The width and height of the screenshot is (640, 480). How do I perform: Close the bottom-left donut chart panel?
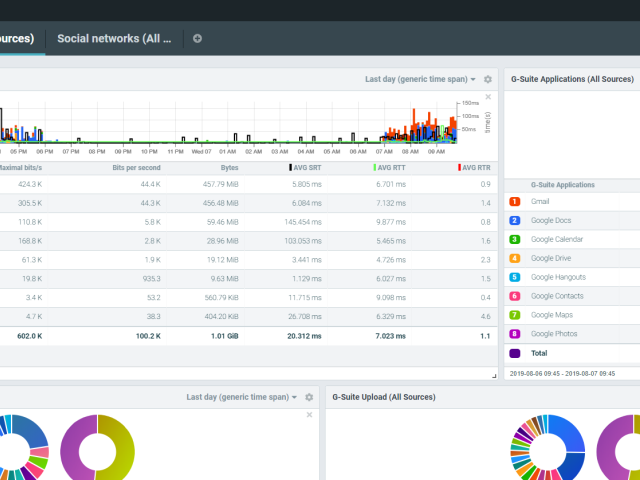[308, 414]
